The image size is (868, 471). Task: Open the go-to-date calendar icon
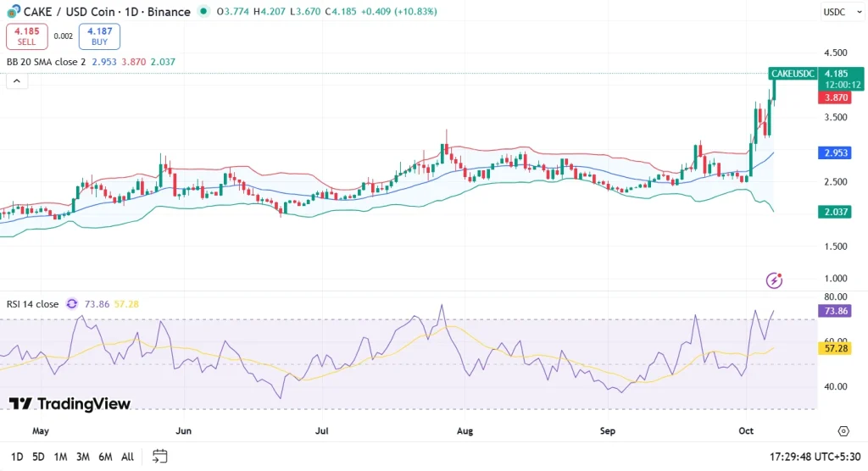tap(159, 457)
